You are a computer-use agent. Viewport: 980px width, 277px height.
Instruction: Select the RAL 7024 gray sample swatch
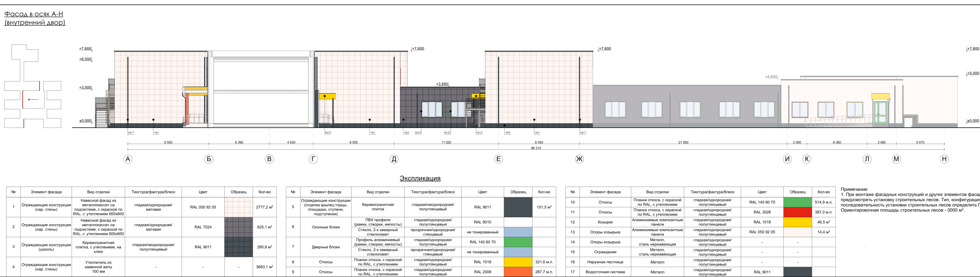click(x=238, y=227)
